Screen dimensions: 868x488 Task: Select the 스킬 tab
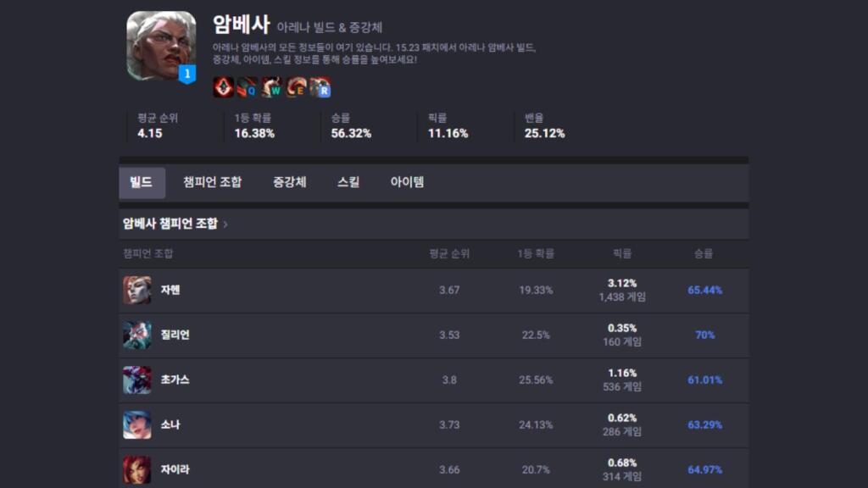pos(348,182)
